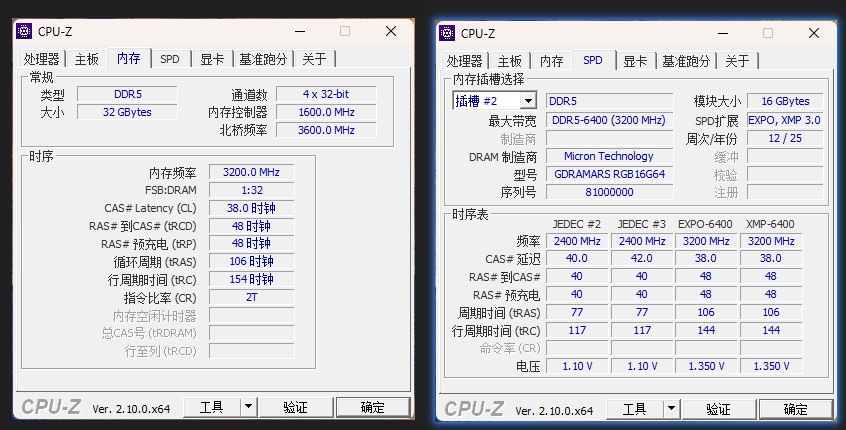Image resolution: width=846 pixels, height=430 pixels.
Task: Click the 内存频率 field showing 3200.0 MHz
Action: click(251, 173)
